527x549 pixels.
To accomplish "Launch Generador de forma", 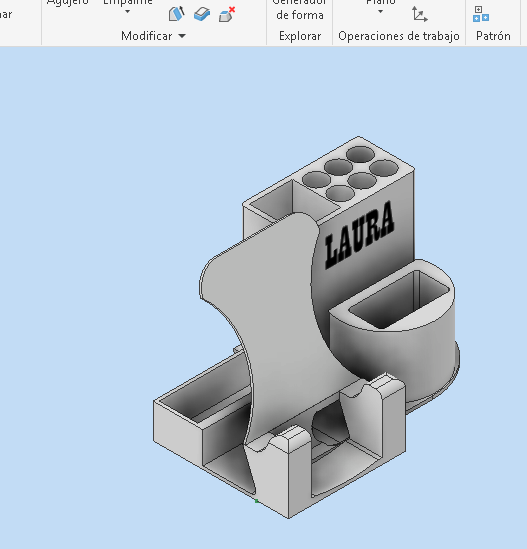I will coord(300,10).
